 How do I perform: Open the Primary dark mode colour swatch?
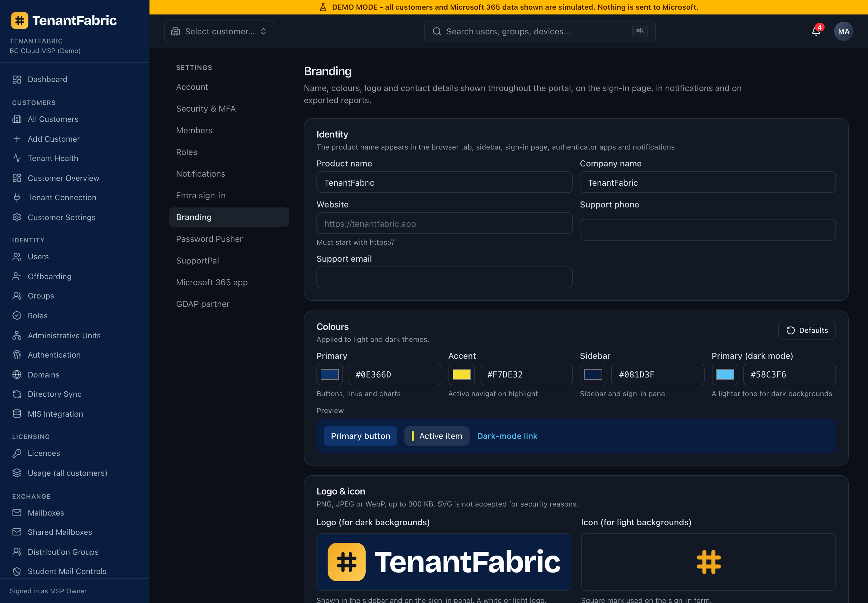tap(725, 374)
